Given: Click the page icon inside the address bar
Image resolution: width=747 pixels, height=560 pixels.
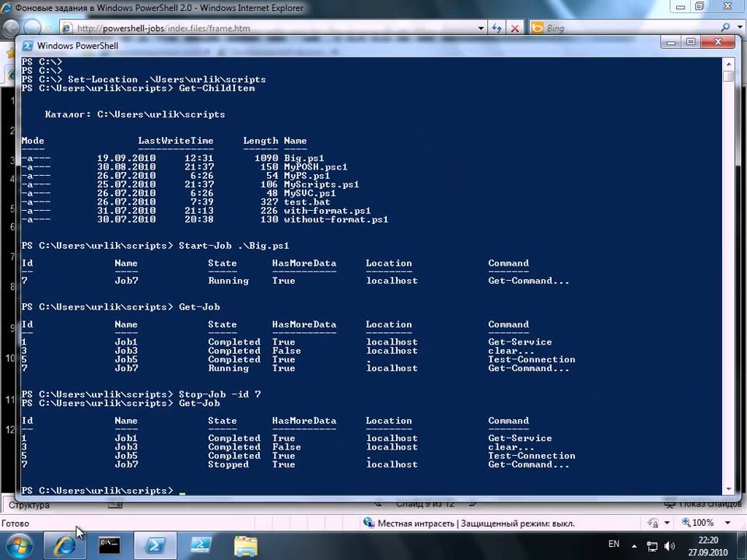Looking at the screenshot, I should [67, 28].
